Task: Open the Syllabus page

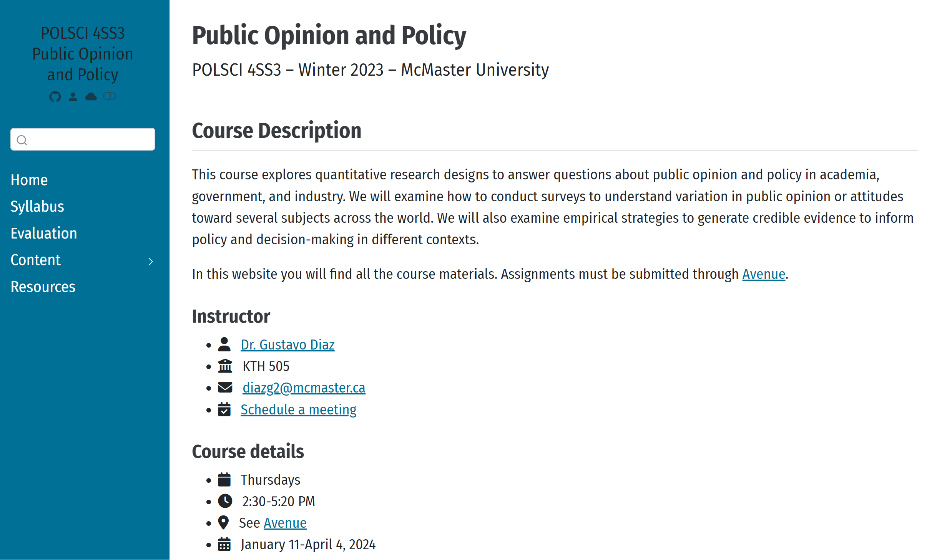Action: pyautogui.click(x=37, y=207)
